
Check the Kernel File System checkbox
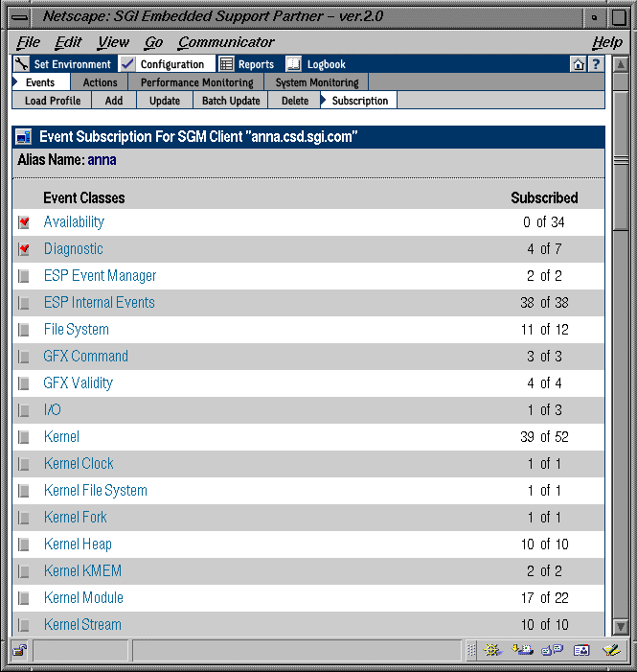24,491
